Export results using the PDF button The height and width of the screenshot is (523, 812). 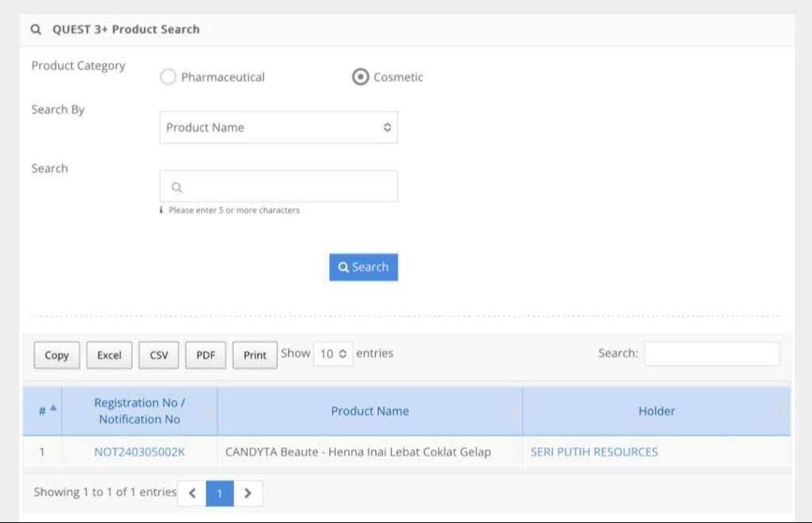[x=205, y=355]
